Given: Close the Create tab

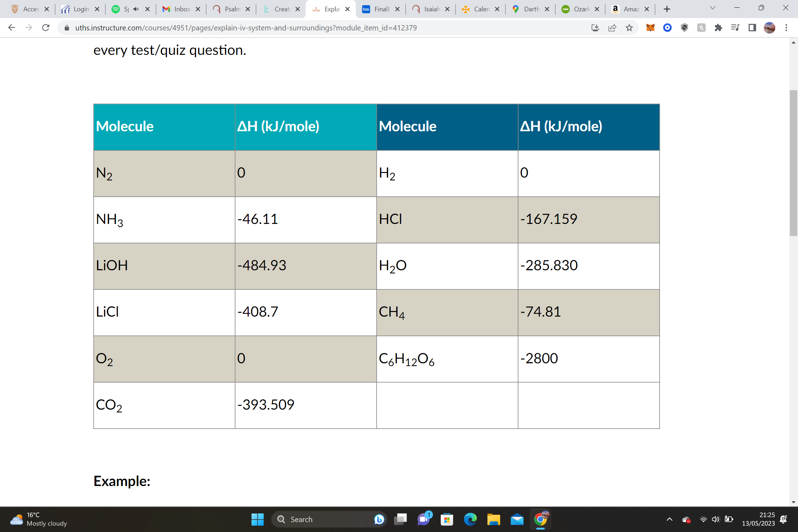Looking at the screenshot, I should point(298,9).
